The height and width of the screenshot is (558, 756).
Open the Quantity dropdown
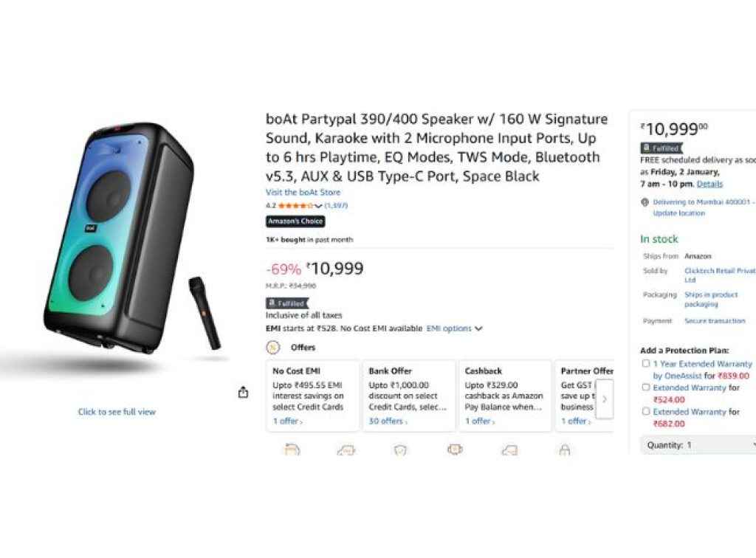(x=698, y=445)
